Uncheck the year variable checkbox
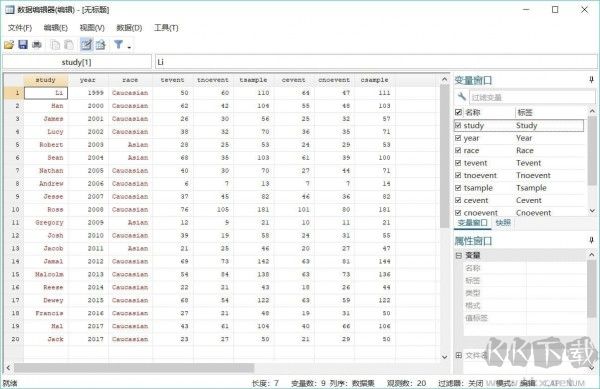Screen dimensions: 600x389 pos(458,138)
